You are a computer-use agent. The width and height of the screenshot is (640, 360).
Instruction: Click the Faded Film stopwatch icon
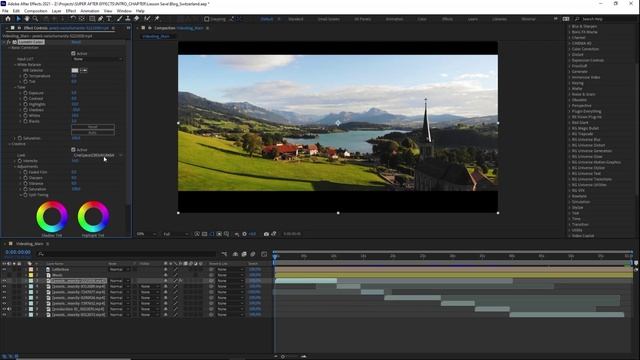pyautogui.click(x=25, y=172)
